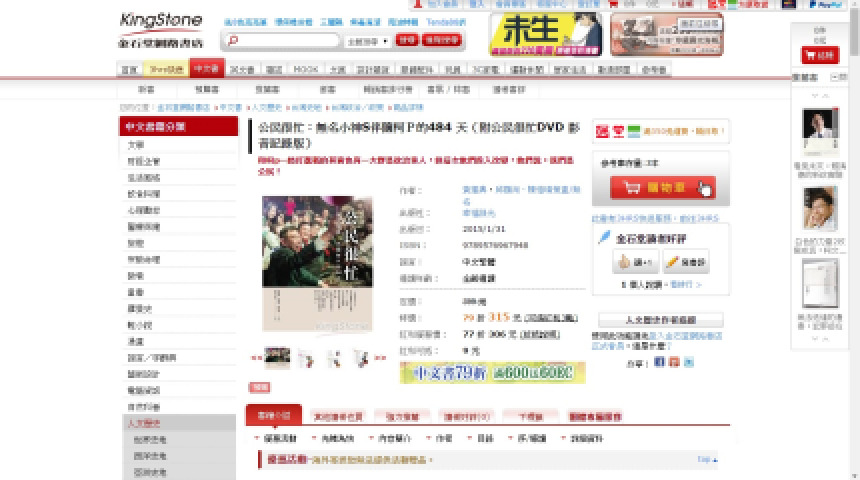Click the magnifier icon in search box

pos(235,41)
